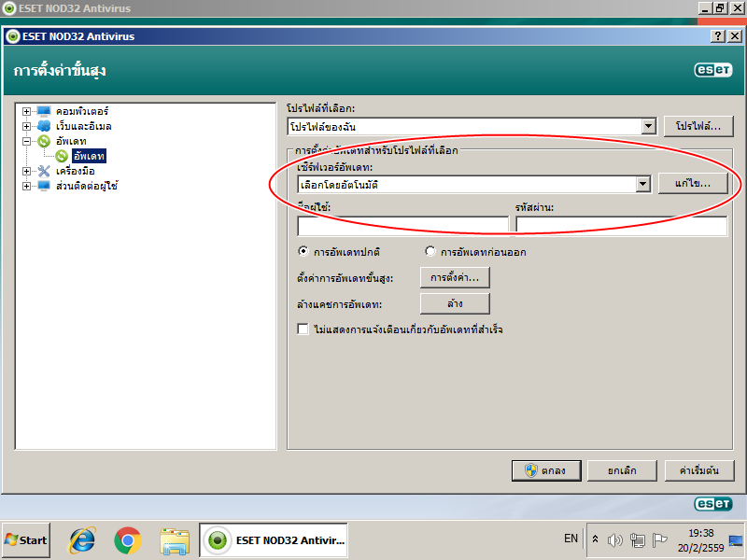Viewport: 747px width, 560px height.
Task: Select ส่วนติดต่อผู้ใช้ in the tree
Action: [x=87, y=186]
